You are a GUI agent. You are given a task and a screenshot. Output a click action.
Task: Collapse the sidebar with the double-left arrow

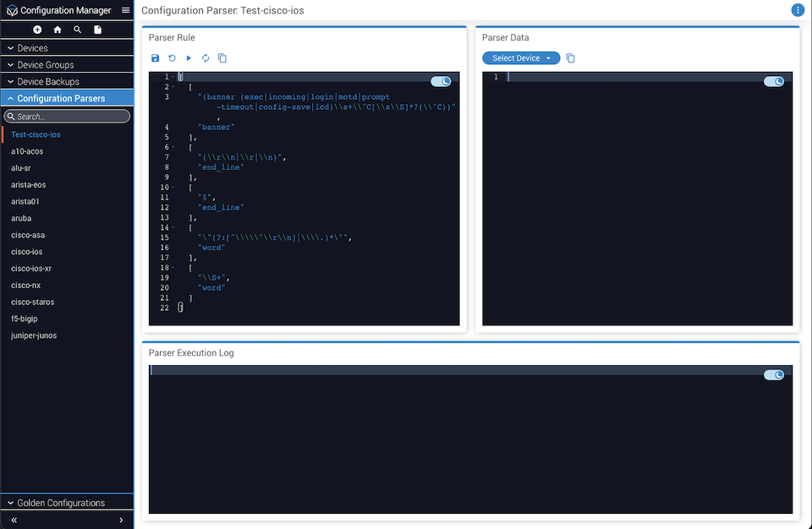click(x=14, y=520)
